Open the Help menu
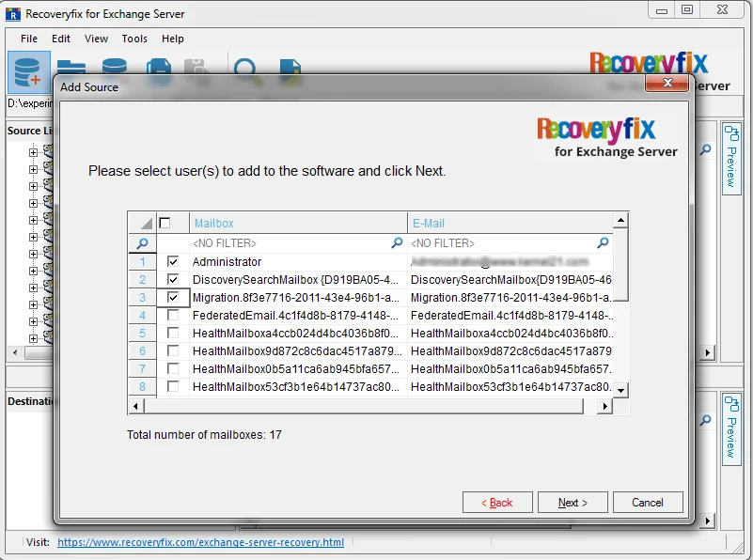The width and height of the screenshot is (753, 560). coord(172,39)
